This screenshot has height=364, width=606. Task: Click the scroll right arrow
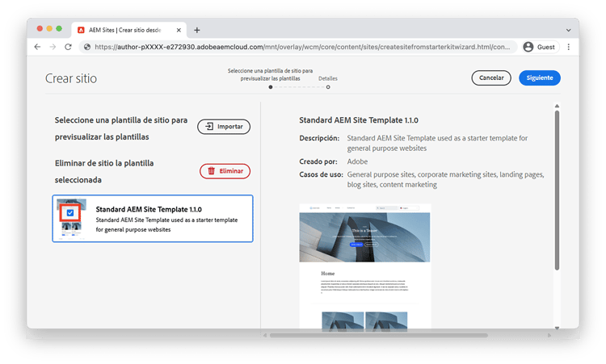pos(549,336)
